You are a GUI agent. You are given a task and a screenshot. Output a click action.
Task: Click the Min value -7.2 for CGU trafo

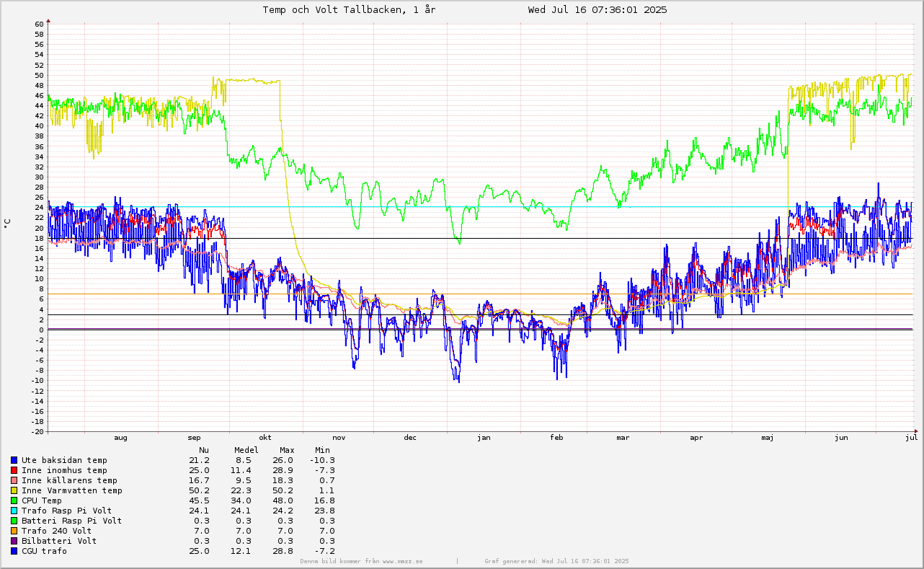(x=325, y=551)
